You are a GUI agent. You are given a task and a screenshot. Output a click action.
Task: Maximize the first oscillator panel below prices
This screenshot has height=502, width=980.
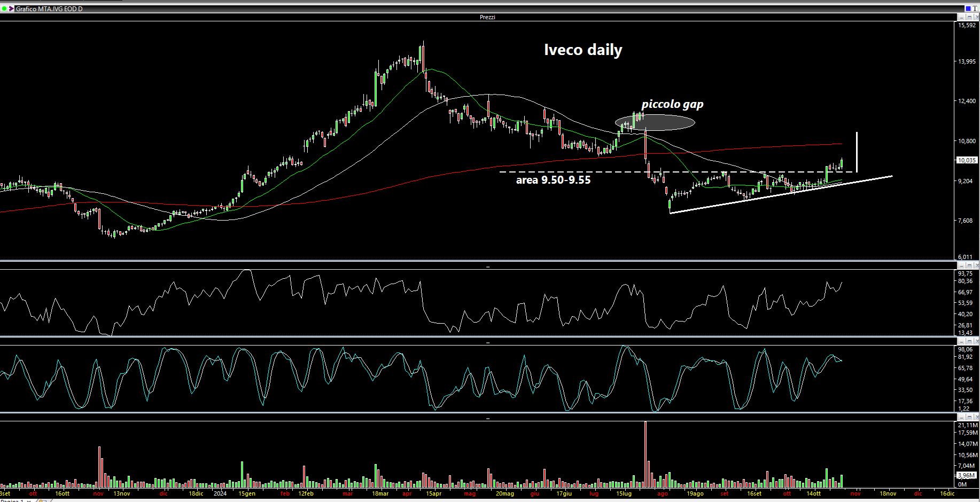[x=968, y=265]
